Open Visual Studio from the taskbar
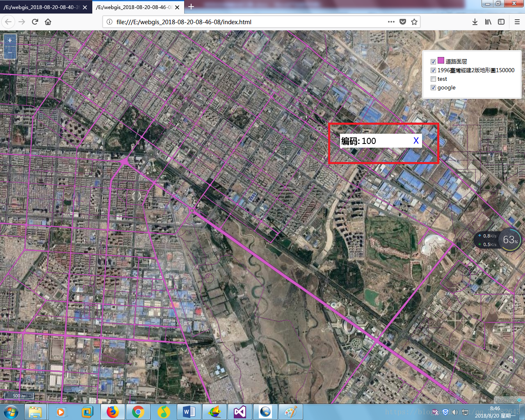This screenshot has width=525, height=420. [x=240, y=412]
